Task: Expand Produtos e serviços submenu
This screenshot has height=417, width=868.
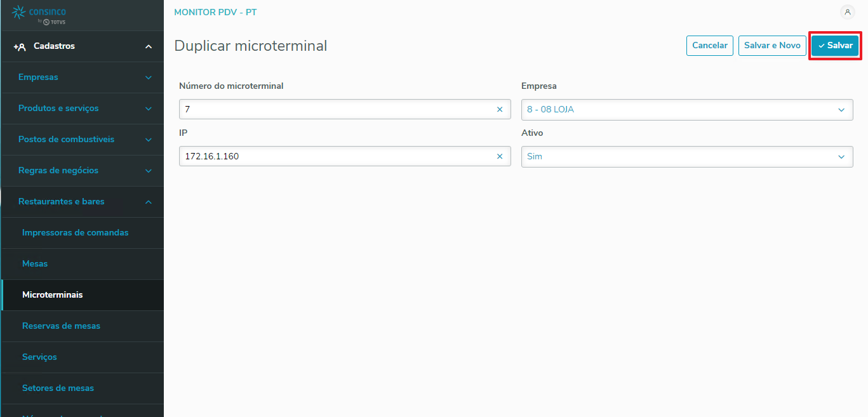Action: point(149,109)
